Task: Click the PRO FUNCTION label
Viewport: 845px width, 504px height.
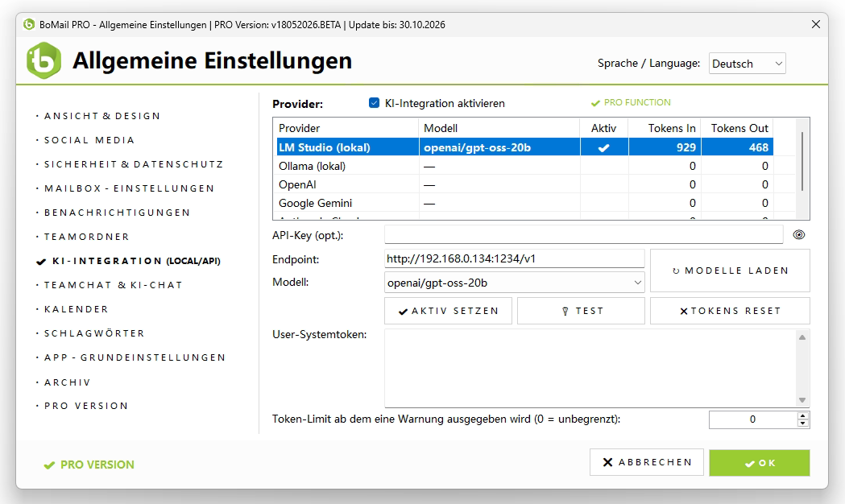Action: [631, 102]
